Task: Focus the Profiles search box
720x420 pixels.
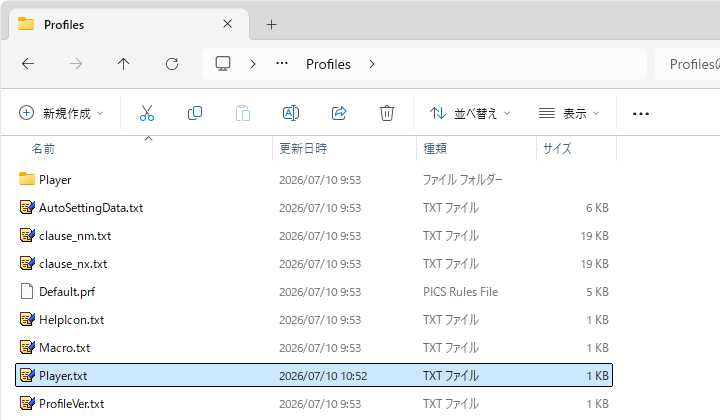Action: tap(687, 64)
